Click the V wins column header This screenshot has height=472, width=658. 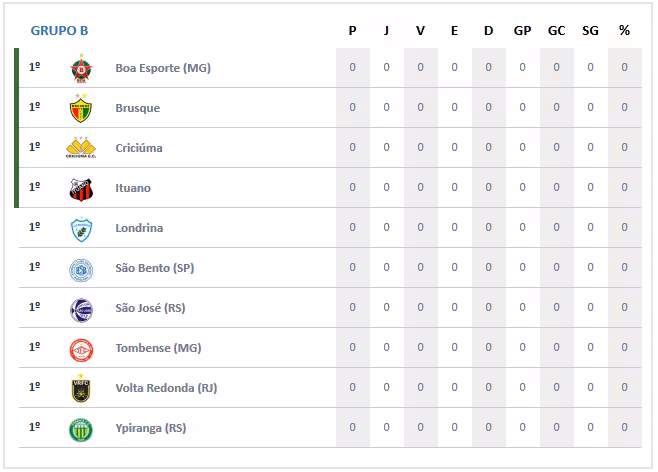pyautogui.click(x=420, y=30)
